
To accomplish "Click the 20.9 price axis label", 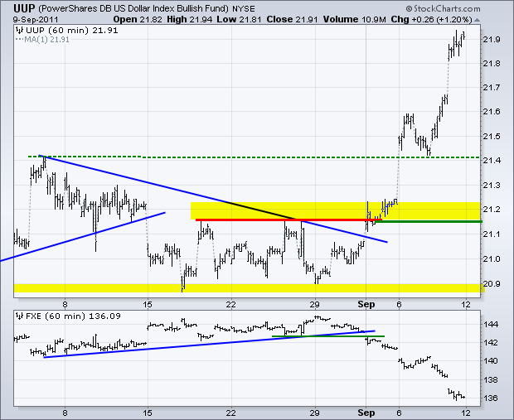I will tap(492, 283).
